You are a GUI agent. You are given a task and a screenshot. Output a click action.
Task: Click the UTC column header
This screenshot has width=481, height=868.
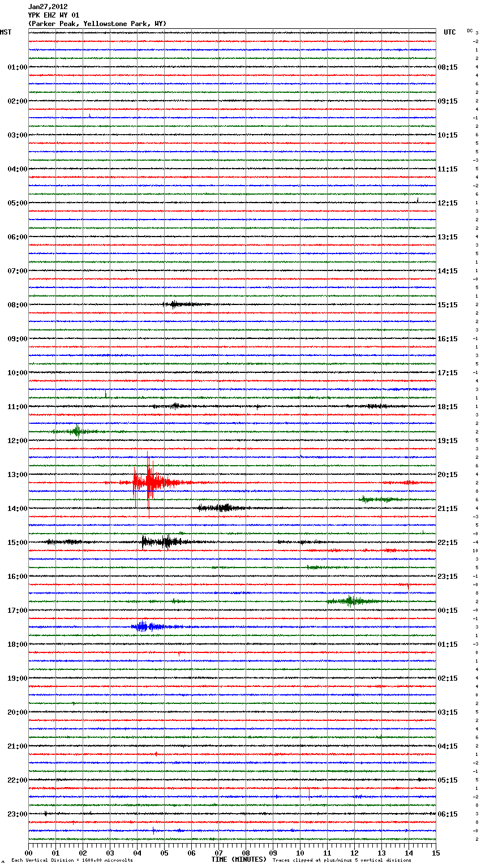(449, 32)
